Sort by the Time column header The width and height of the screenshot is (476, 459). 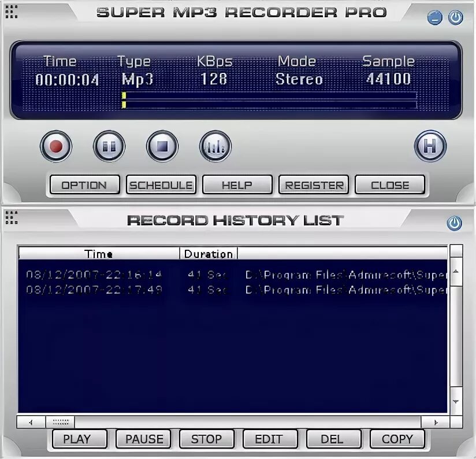[99, 253]
